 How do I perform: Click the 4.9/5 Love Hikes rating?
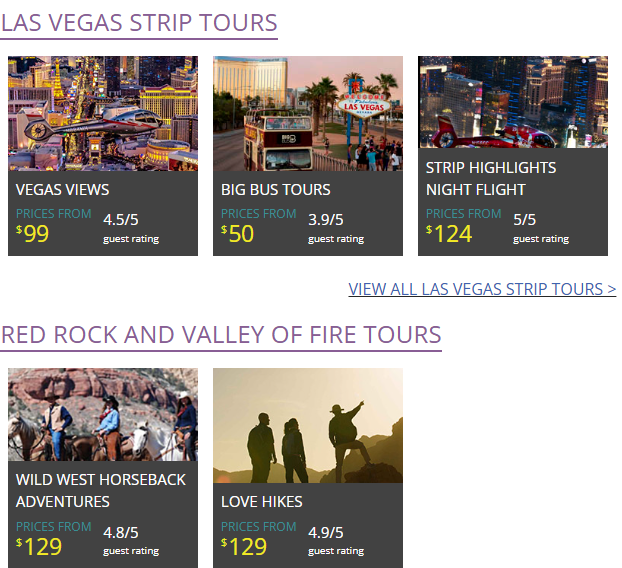point(326,533)
